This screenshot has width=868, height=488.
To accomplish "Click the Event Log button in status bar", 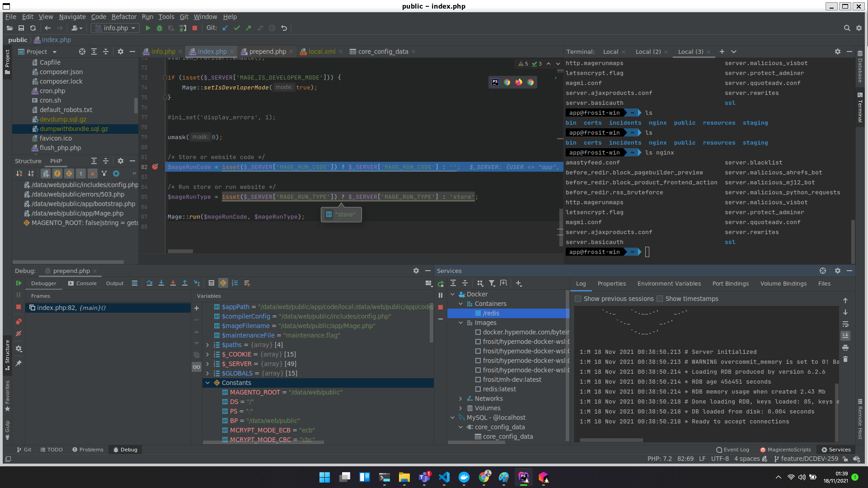I will click(732, 450).
